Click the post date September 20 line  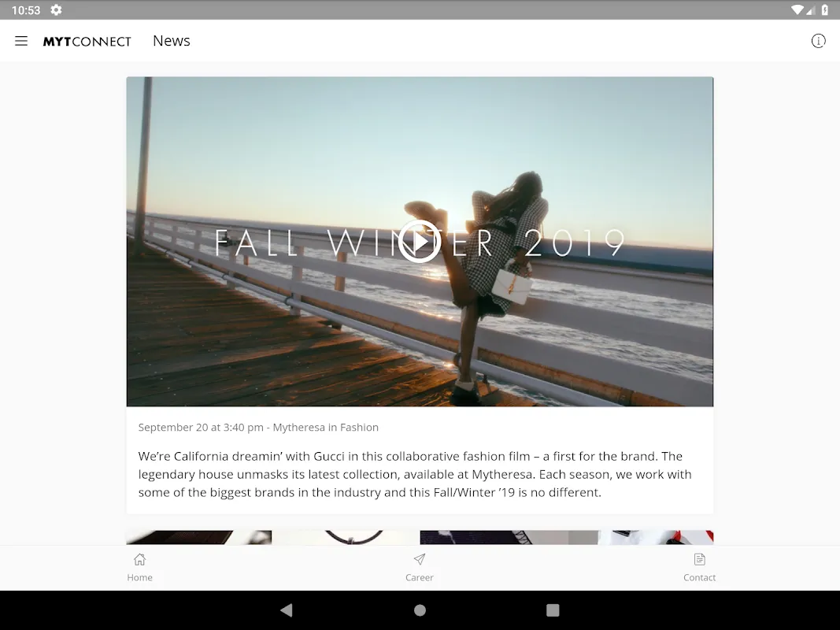pyautogui.click(x=258, y=427)
